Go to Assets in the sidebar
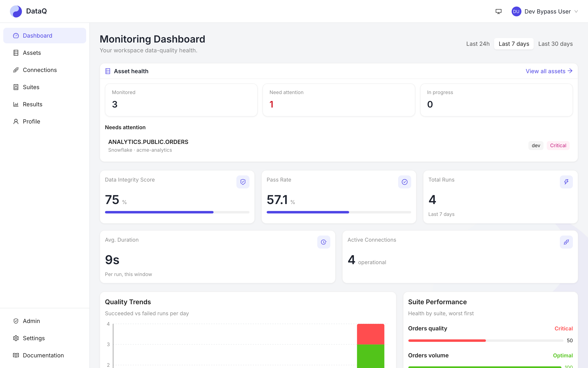 tap(45, 53)
